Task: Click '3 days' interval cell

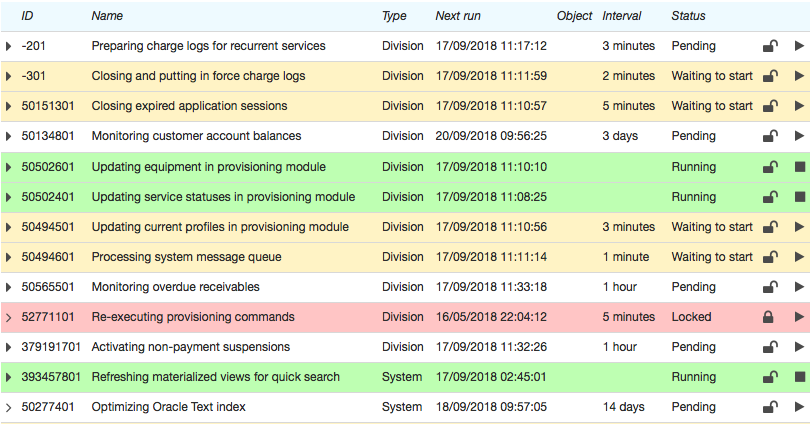Action: pos(620,136)
